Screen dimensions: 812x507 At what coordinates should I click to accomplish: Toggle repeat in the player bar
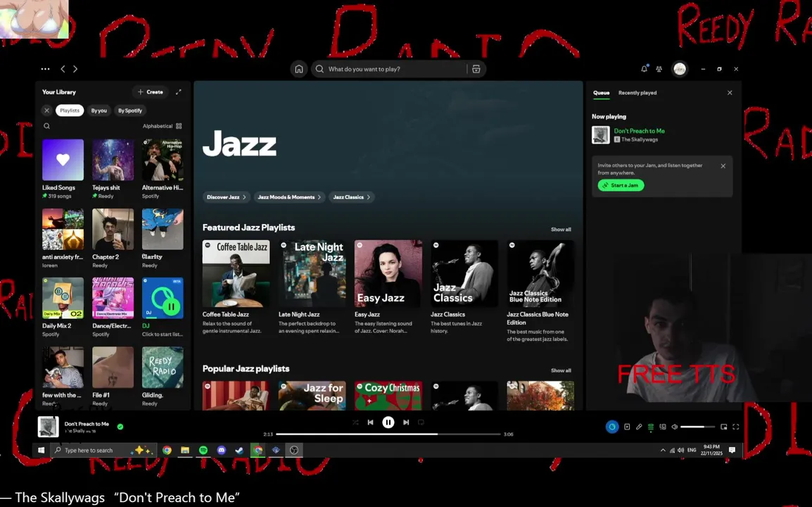pos(421,422)
